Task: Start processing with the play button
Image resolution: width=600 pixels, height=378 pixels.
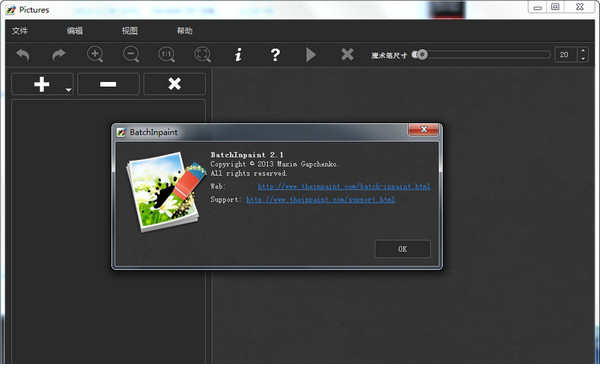Action: coord(311,55)
